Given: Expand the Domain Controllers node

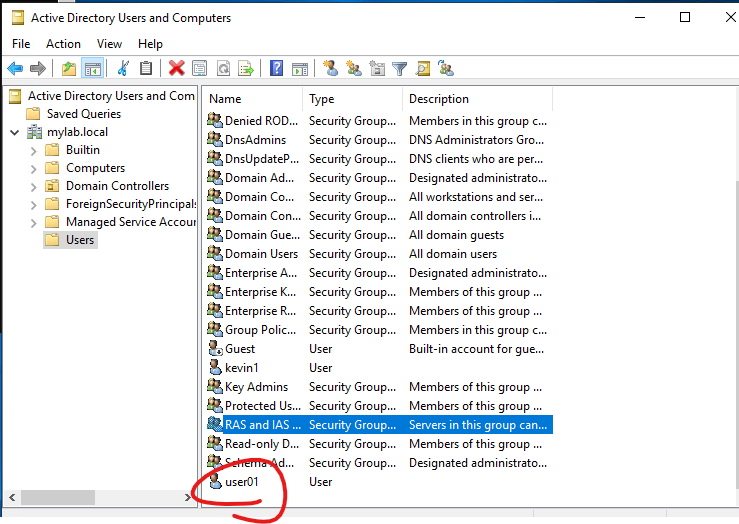Looking at the screenshot, I should 33,187.
